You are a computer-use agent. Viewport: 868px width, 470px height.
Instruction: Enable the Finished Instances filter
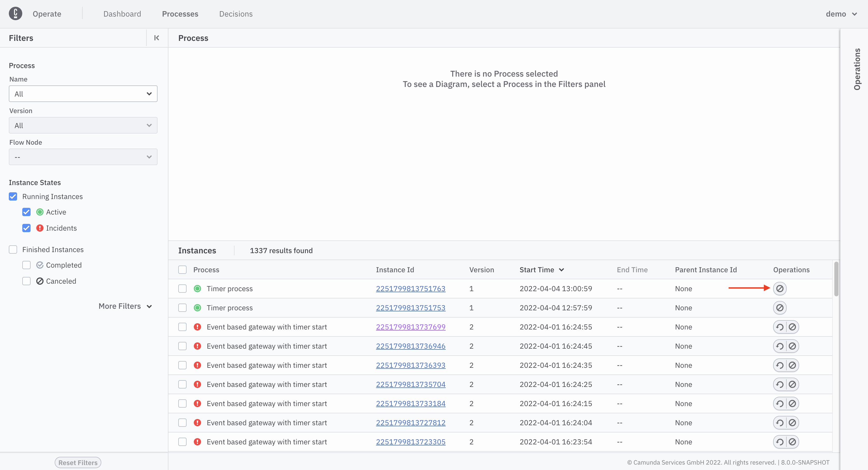(x=13, y=249)
